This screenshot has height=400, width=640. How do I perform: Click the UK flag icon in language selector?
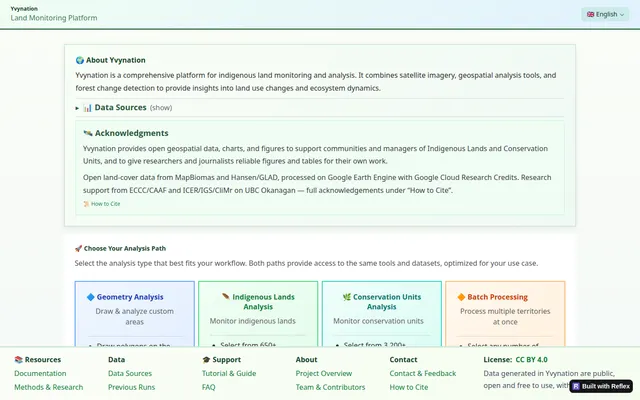[x=590, y=14]
